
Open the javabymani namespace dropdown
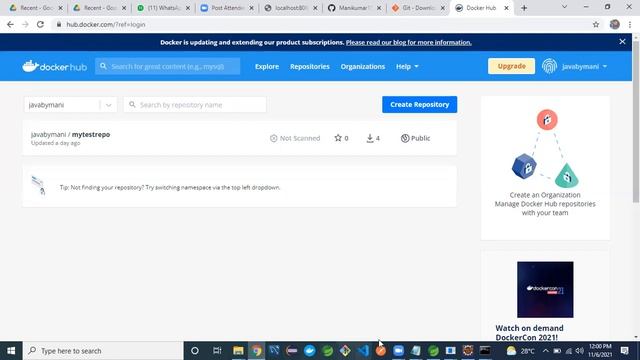[70, 104]
